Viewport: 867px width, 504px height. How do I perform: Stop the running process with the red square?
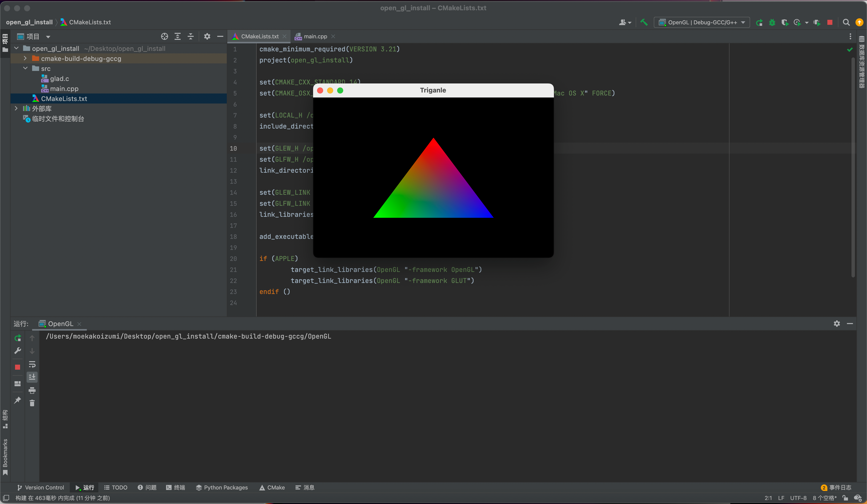[x=830, y=22]
